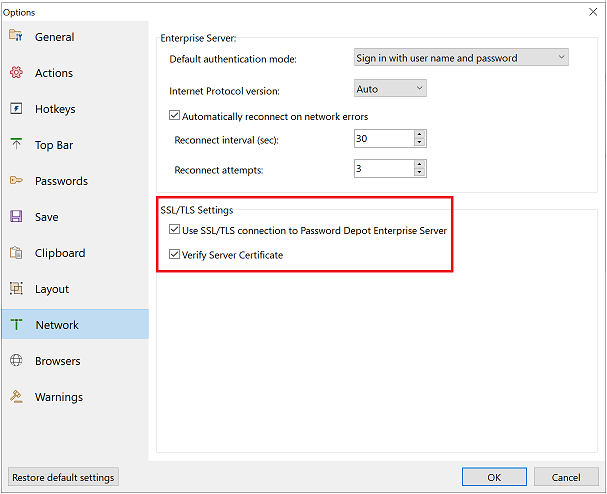Click the Passwords key icon

tap(16, 180)
